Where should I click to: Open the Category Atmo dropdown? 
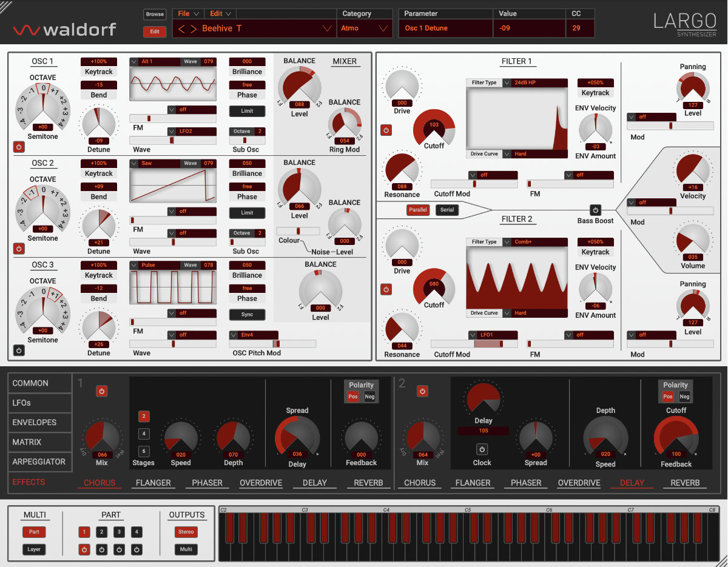pyautogui.click(x=364, y=29)
